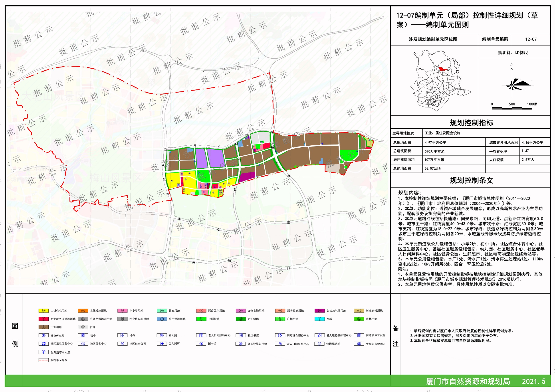The width and height of the screenshot is (555, 392).
Task: Click the 幼儿园 legend icon
Action: click(x=162, y=335)
